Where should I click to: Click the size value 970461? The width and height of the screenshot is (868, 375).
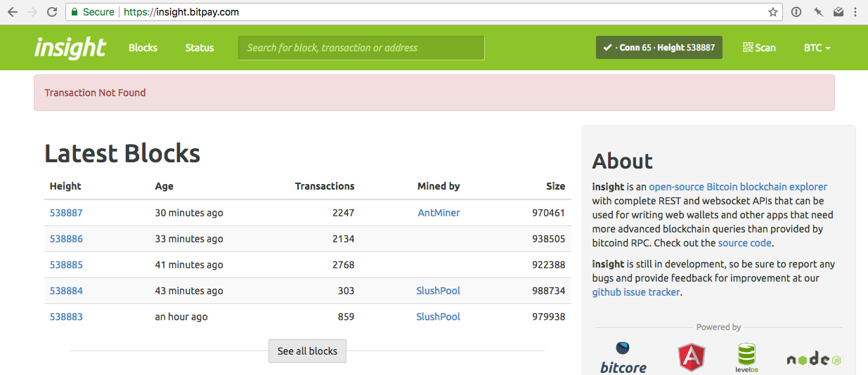(548, 213)
